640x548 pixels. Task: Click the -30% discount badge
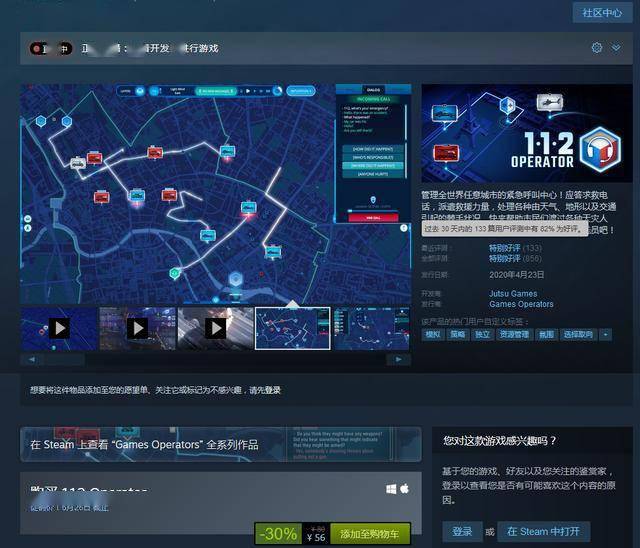point(278,534)
